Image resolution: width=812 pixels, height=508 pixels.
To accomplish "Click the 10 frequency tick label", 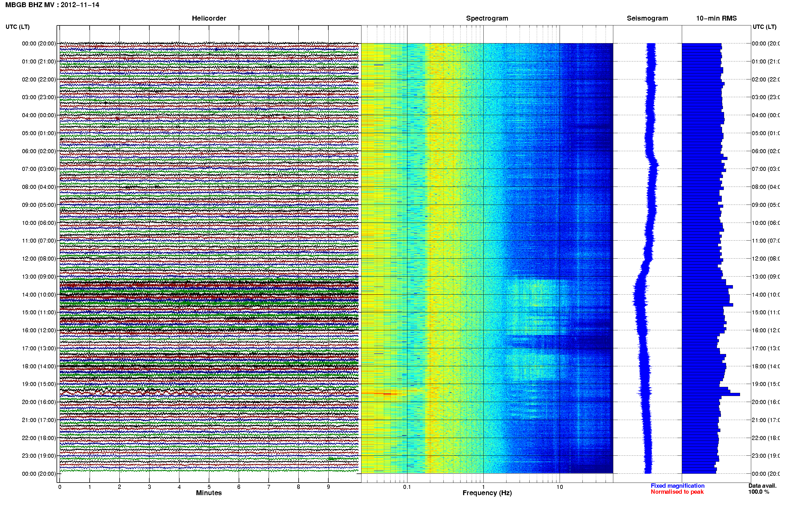I will pyautogui.click(x=560, y=487).
